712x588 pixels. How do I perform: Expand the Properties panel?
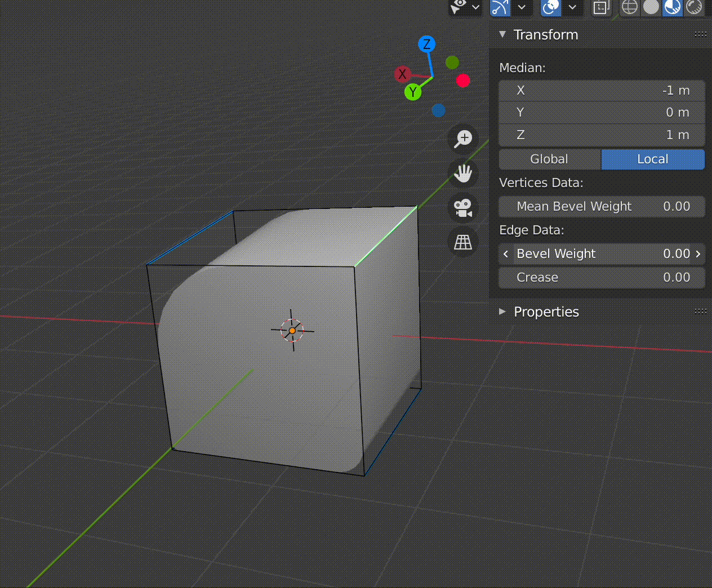point(546,311)
